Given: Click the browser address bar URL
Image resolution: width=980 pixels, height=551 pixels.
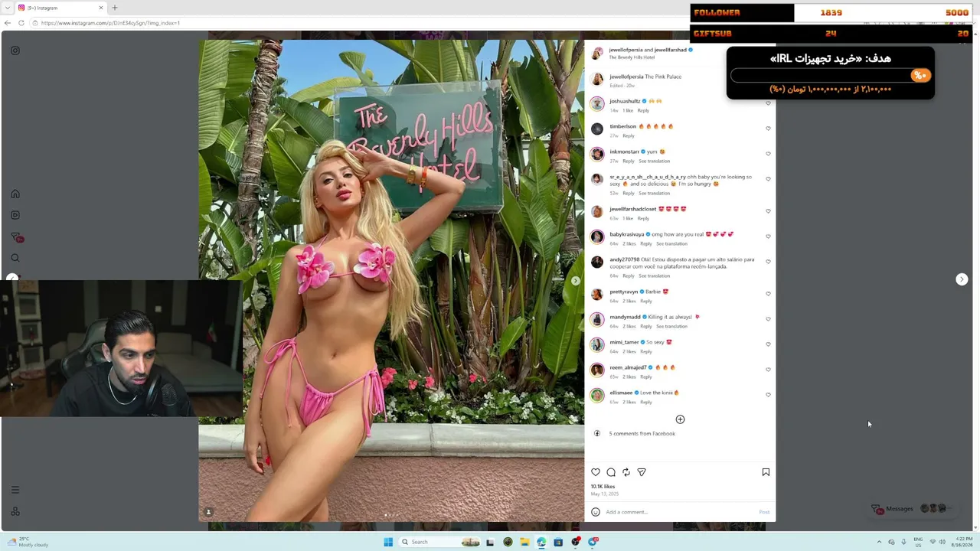Looking at the screenshot, I should [x=111, y=23].
